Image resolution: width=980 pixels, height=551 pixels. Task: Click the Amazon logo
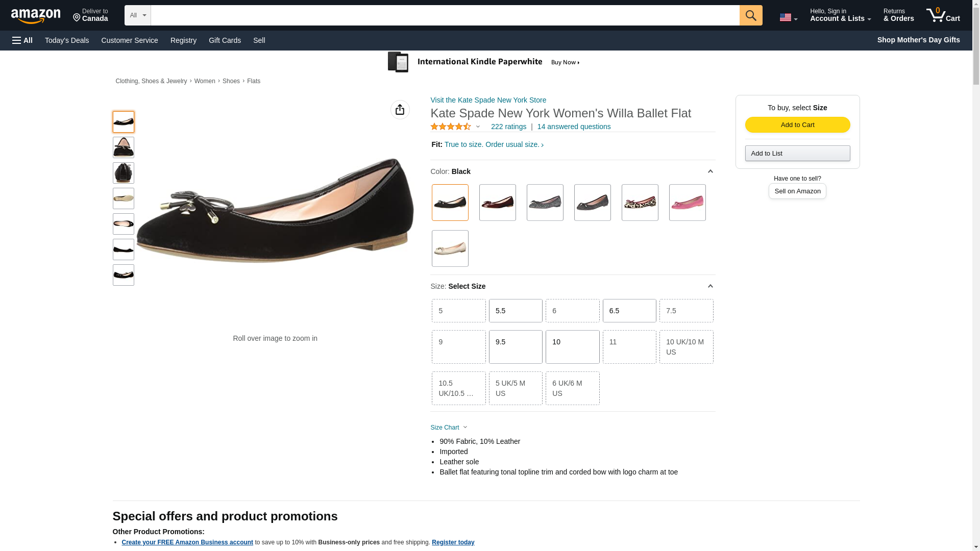click(x=36, y=16)
